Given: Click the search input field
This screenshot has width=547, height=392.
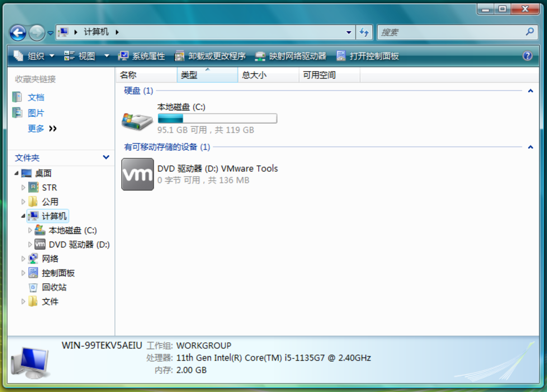Looking at the screenshot, I should pos(450,33).
